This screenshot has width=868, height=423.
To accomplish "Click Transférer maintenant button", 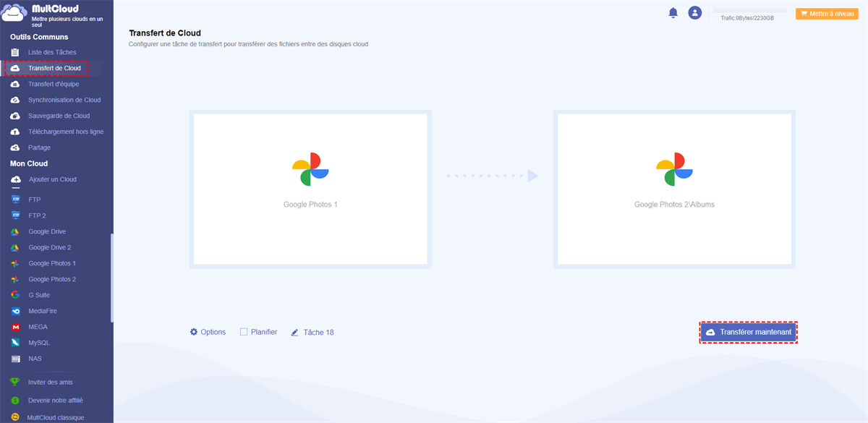I will tap(749, 332).
